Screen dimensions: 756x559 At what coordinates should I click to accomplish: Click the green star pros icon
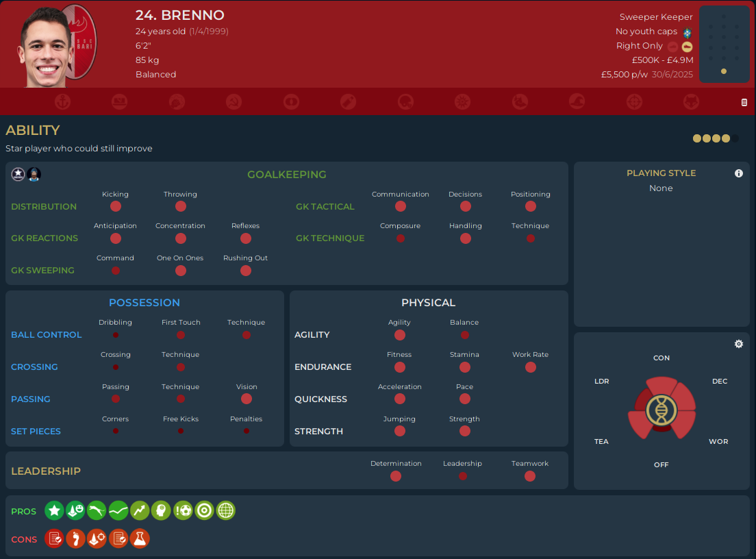click(55, 510)
